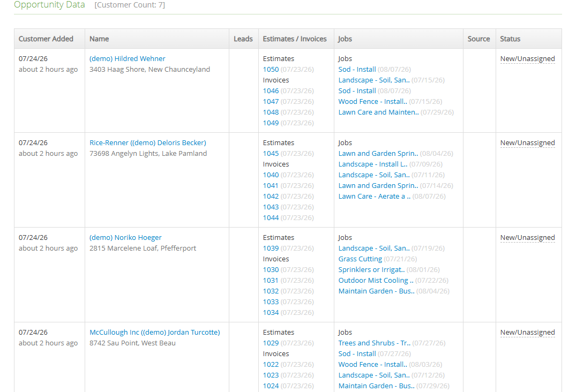Open estimate 1045
This screenshot has height=392, width=576.
[x=271, y=153]
